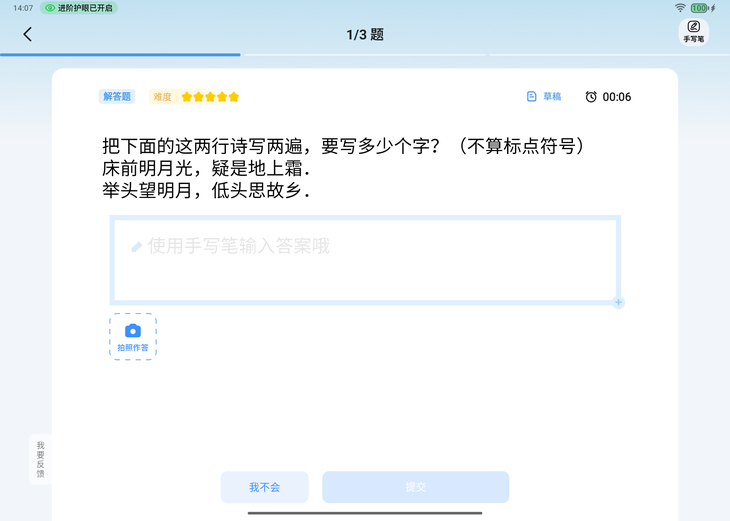Tap the Wi-Fi status icon

[x=680, y=8]
